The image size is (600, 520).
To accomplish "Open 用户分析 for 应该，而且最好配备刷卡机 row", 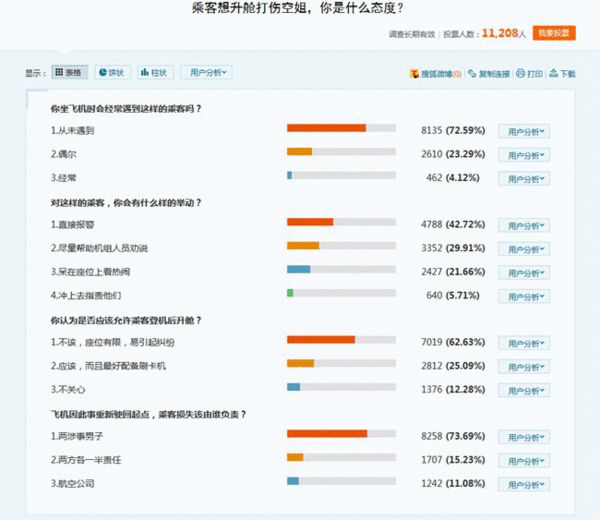I will pos(524,367).
